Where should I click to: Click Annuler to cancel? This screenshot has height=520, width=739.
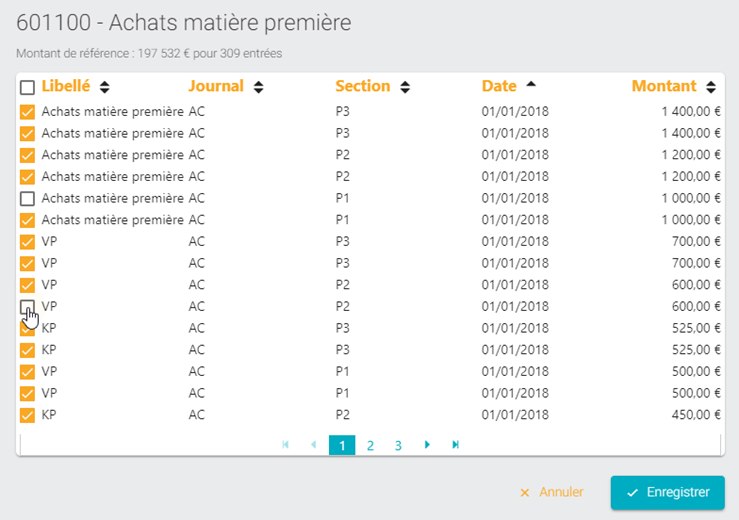[551, 492]
